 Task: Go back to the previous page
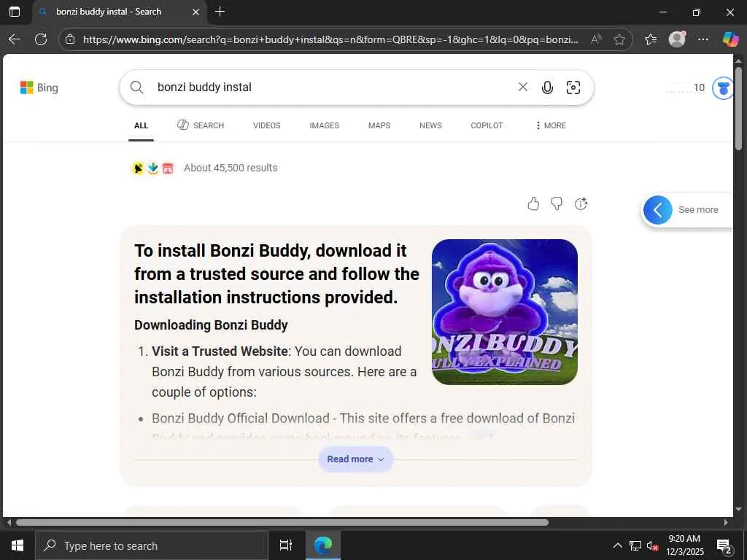15,39
